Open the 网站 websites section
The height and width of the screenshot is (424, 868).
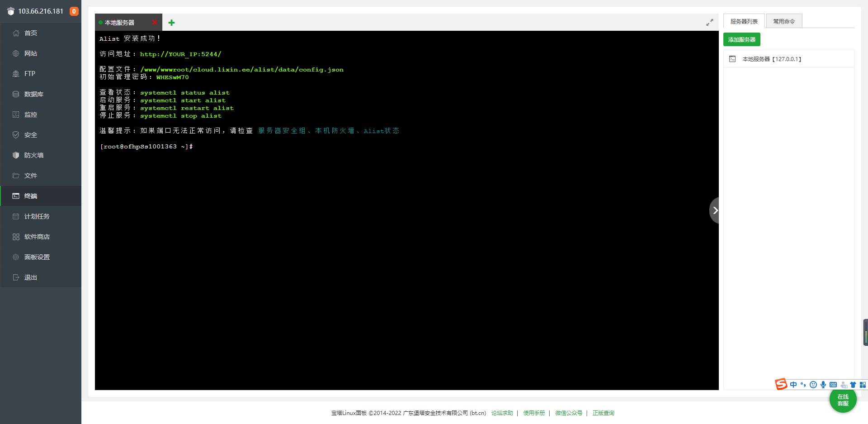point(41,53)
